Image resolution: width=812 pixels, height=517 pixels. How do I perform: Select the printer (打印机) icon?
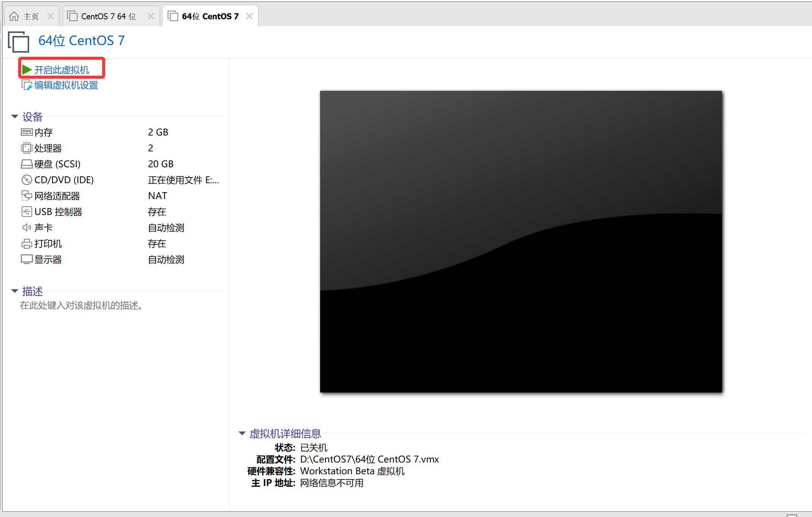pos(26,243)
